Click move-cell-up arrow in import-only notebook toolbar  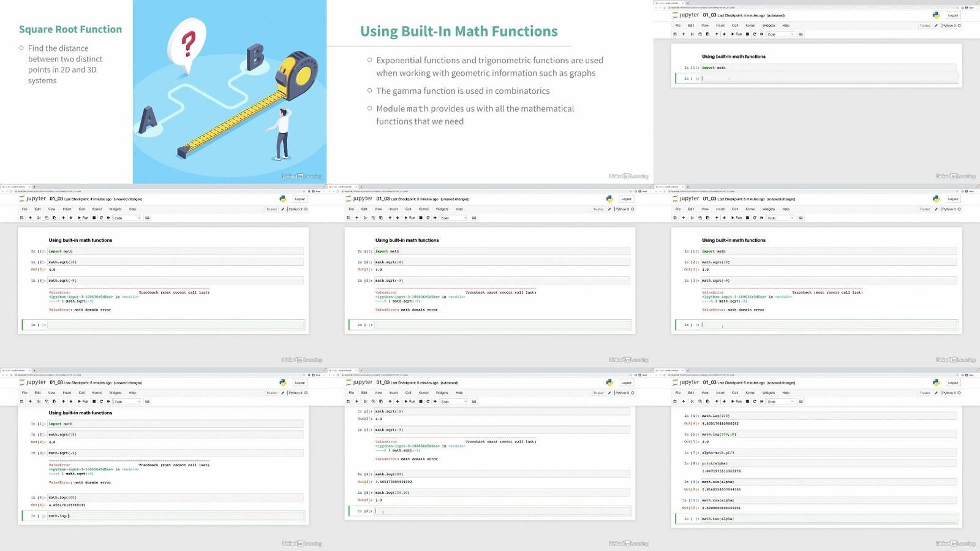click(x=717, y=34)
